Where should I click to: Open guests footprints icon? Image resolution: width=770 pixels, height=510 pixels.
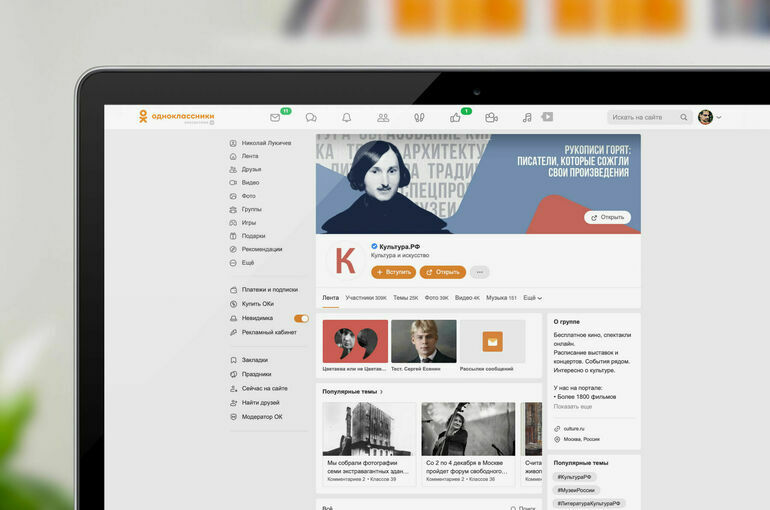point(419,117)
